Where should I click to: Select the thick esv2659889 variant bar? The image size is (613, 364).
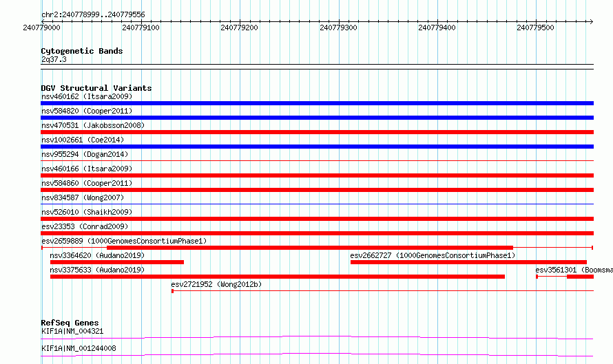[310, 248]
